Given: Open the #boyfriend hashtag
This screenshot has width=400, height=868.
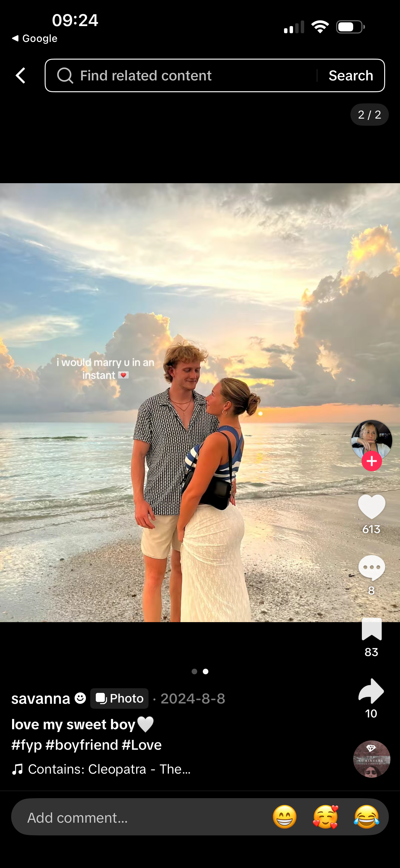Looking at the screenshot, I should [x=82, y=745].
